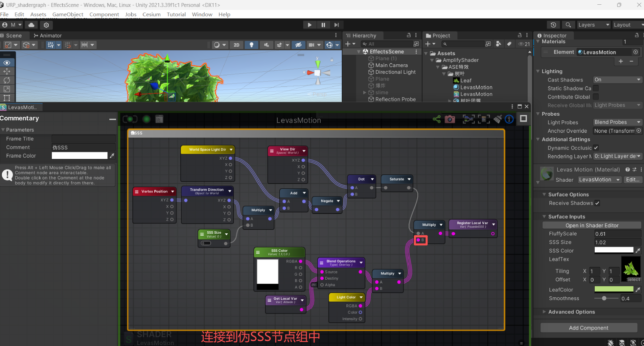Image resolution: width=644 pixels, height=346 pixels.
Task: Click the share icon in the shader editor
Action: tap(436, 119)
